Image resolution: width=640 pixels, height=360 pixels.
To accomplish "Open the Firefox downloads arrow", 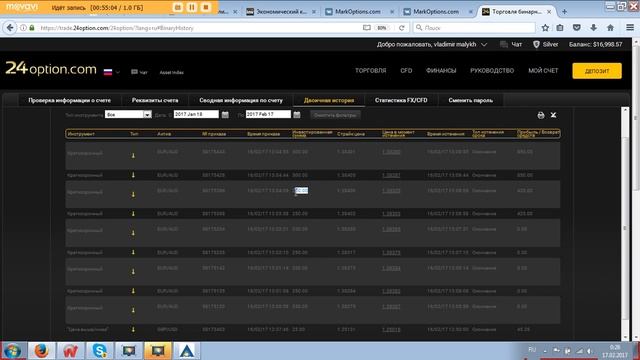I will click(593, 28).
